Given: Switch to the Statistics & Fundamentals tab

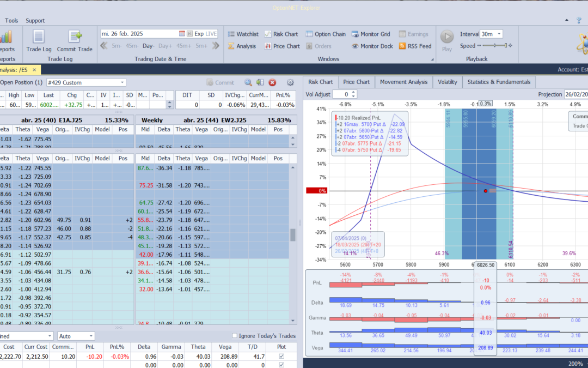Looking at the screenshot, I should pyautogui.click(x=499, y=82).
